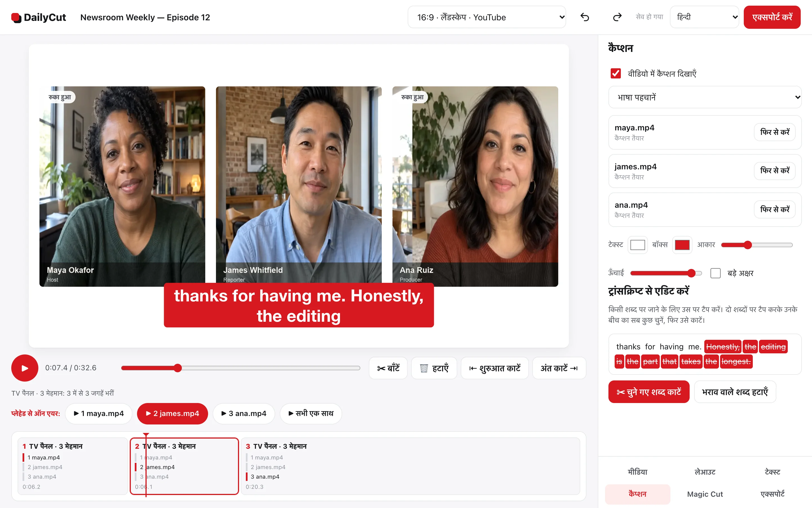Open the red बॉक्स color swatch
812x508 pixels.
(x=682, y=245)
